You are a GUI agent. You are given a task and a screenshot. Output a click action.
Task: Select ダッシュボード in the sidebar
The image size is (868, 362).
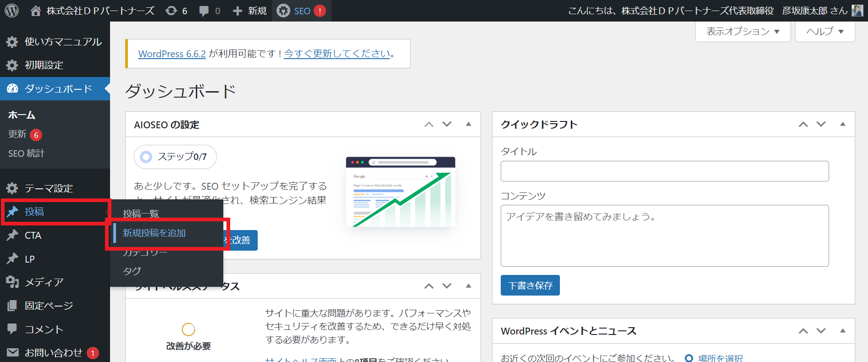coord(55,88)
